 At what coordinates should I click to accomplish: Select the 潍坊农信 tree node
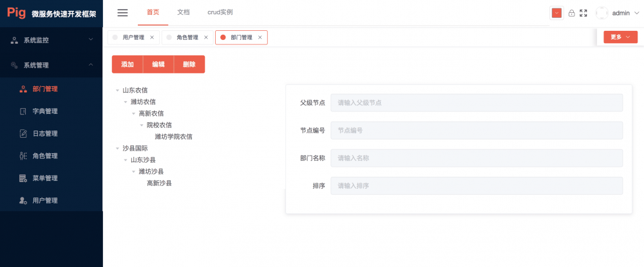[143, 102]
